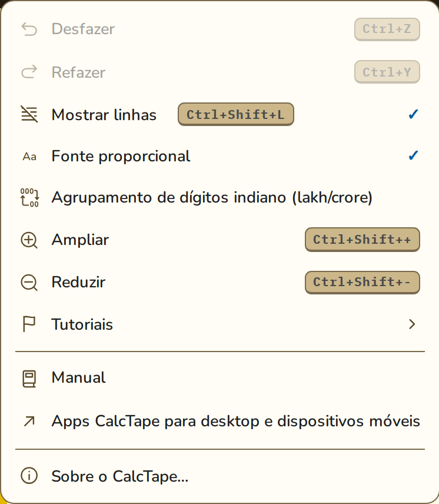Viewport: 439px width, 504px height.
Task: Click the zoom-out magnifier icon
Action: [29, 283]
